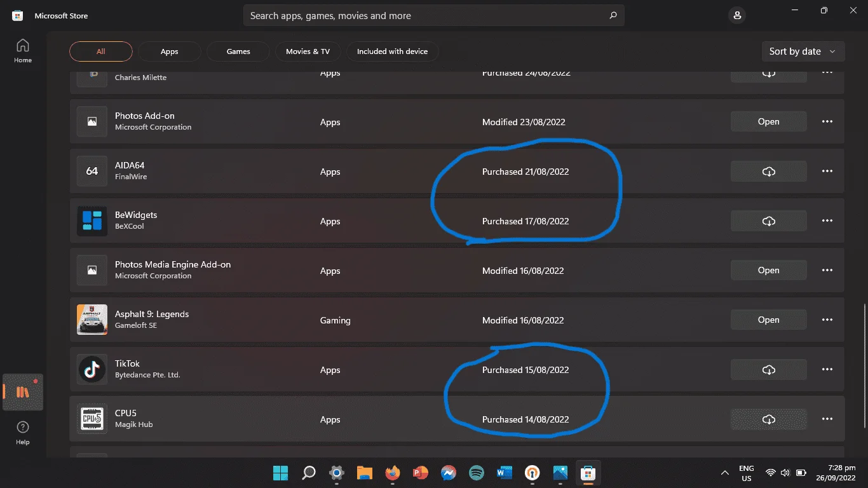Open File Explorer from the taskbar
Image resolution: width=868 pixels, height=488 pixels.
[364, 473]
